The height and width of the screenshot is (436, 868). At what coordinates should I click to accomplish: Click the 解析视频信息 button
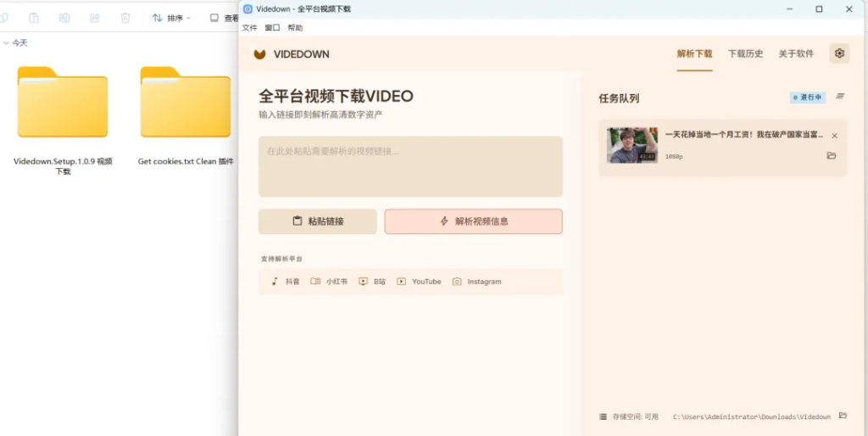coord(473,221)
